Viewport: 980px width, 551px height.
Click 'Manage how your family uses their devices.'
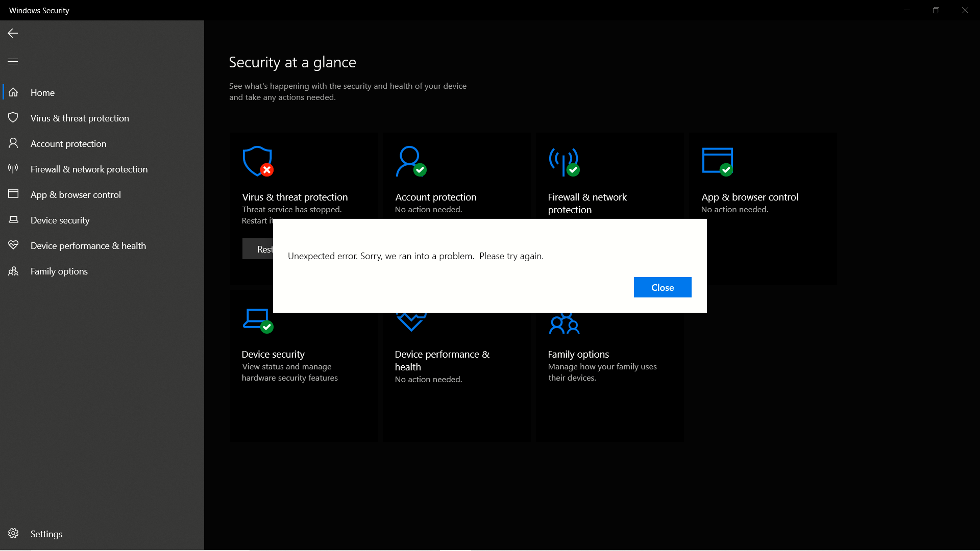click(x=602, y=372)
